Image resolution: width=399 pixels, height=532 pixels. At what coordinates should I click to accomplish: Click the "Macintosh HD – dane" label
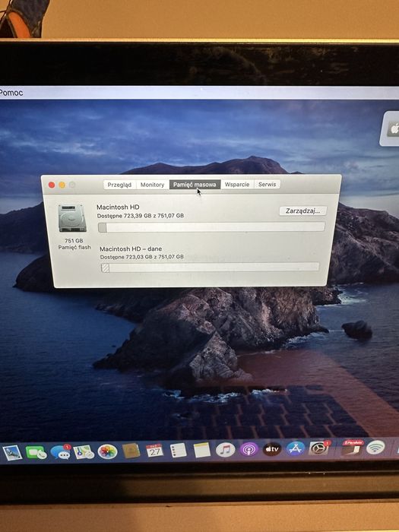(x=131, y=249)
